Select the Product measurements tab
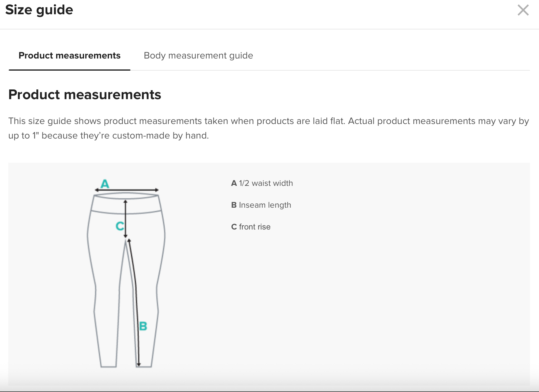The width and height of the screenshot is (539, 392). (x=69, y=55)
